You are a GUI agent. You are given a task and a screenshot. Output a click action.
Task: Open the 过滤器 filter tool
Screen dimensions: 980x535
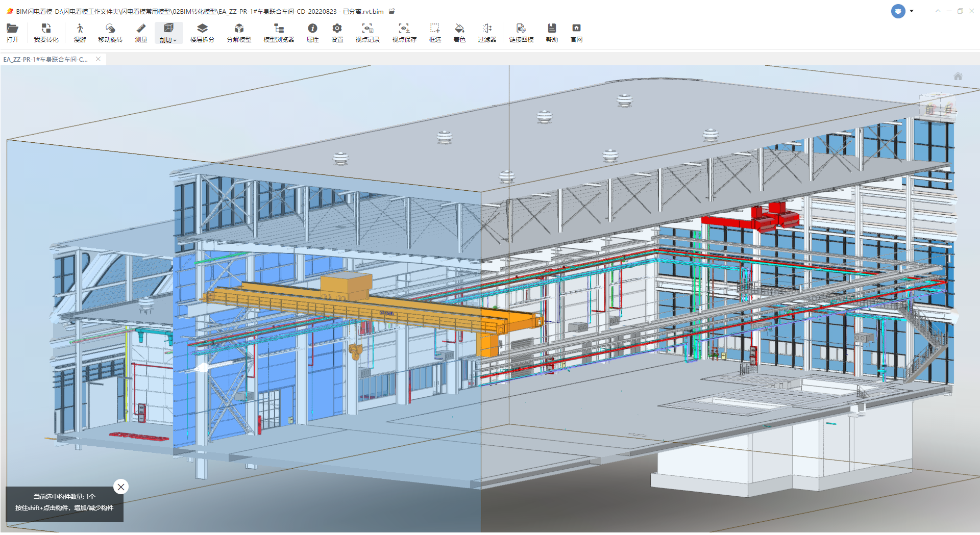(x=487, y=33)
